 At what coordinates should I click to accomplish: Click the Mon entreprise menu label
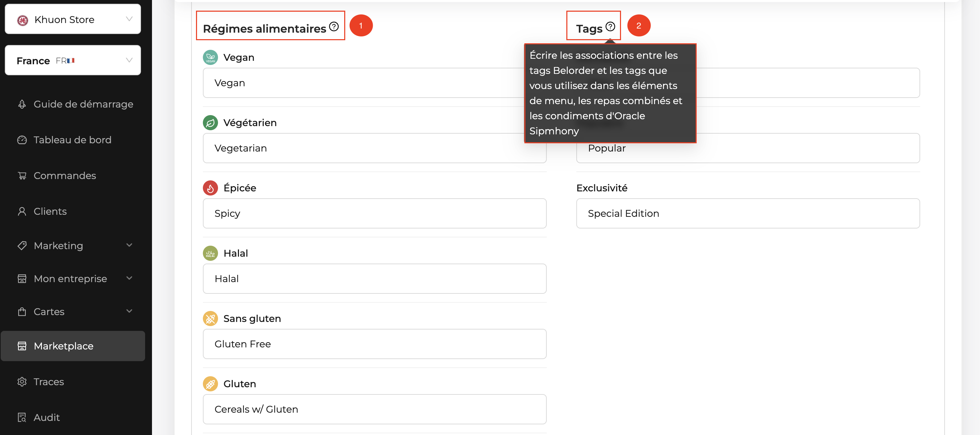70,279
